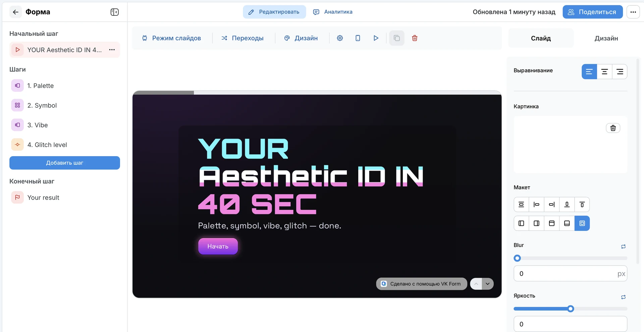
Task: Go to previous slide with up chevron
Action: (x=476, y=284)
